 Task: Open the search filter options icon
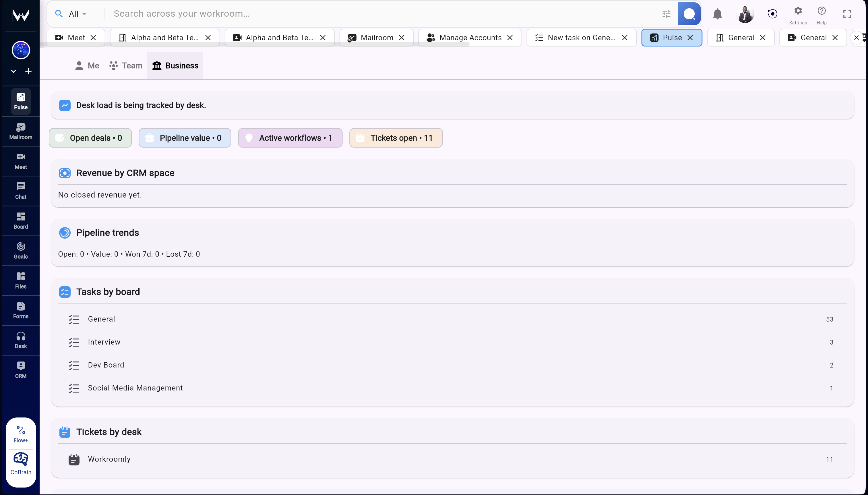point(666,13)
